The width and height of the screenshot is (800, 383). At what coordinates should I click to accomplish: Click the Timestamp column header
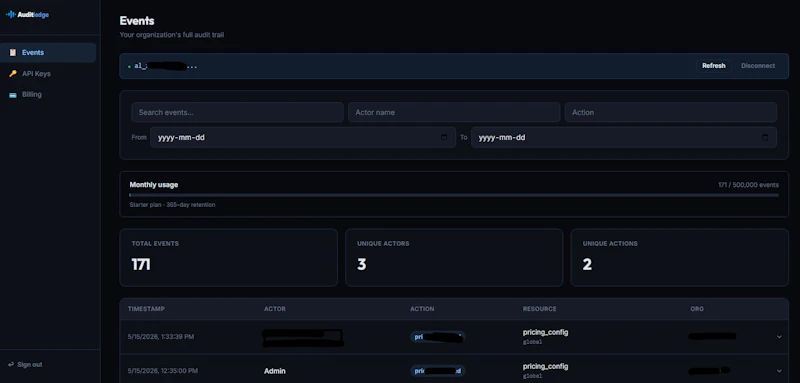(x=146, y=309)
